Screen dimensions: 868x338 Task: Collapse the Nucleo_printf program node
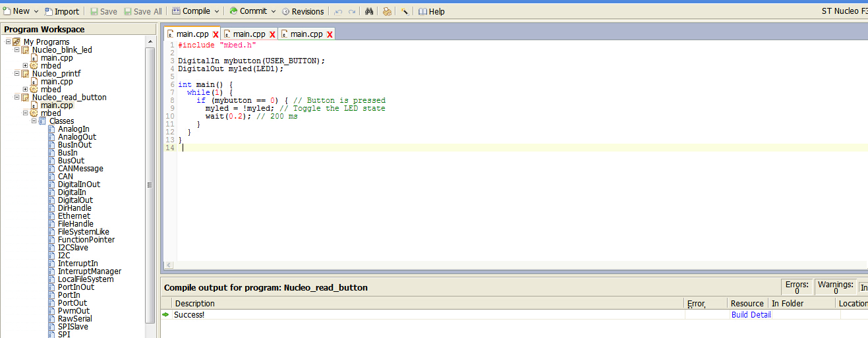17,74
